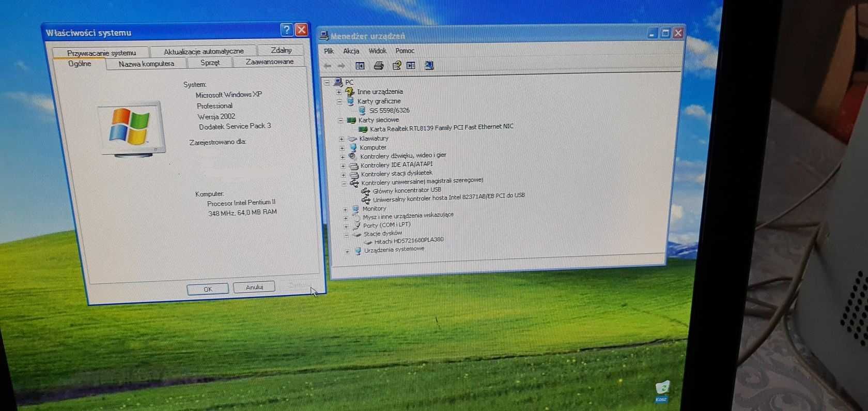Collapse the PC root node
Screen dimensions: 868x411
coord(327,83)
